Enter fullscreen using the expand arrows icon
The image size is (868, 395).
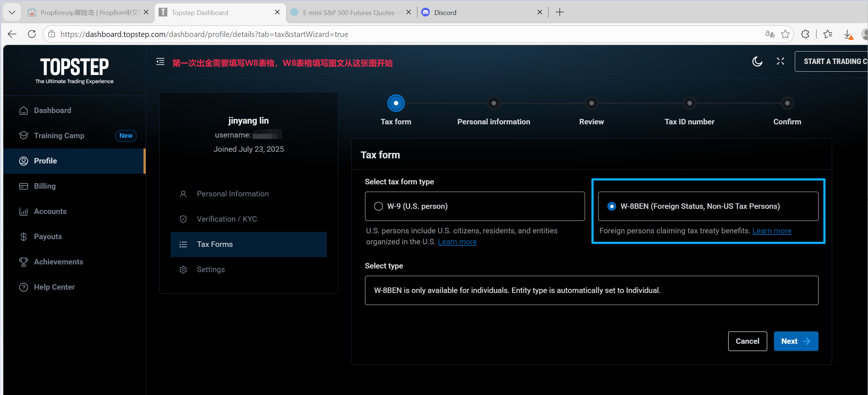(781, 61)
